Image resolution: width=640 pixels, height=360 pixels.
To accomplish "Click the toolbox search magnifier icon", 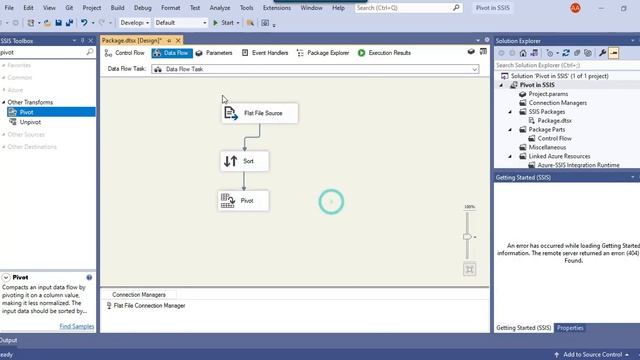I will point(90,52).
